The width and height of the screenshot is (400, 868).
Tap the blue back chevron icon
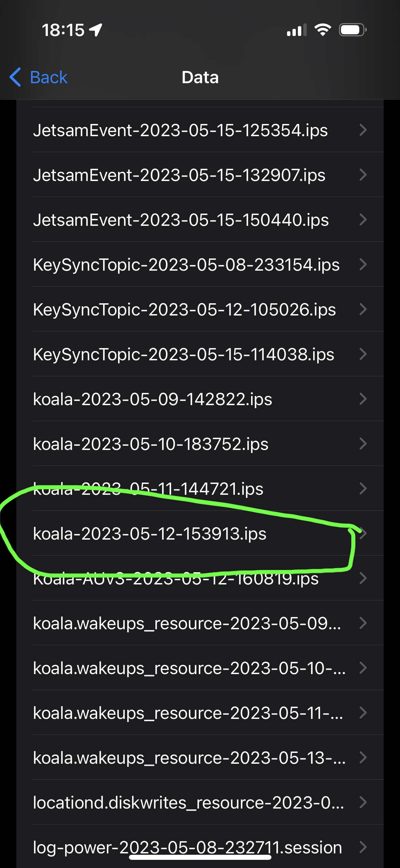(x=15, y=77)
